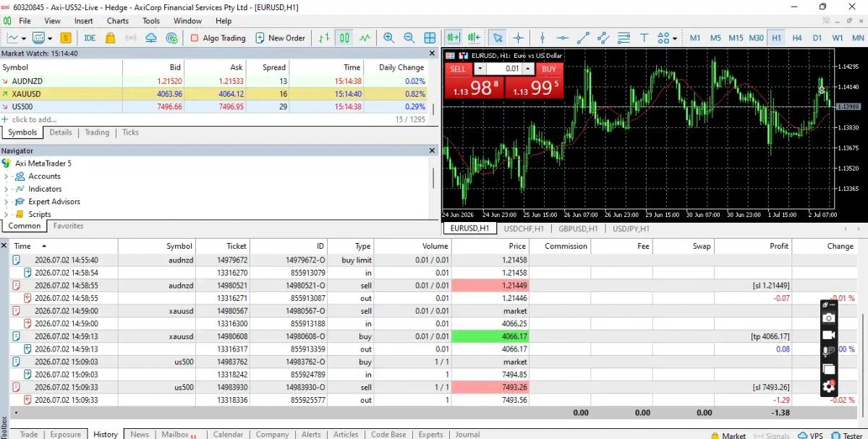Select the M30 timeframe
This screenshot has height=439, width=868.
pyautogui.click(x=756, y=38)
